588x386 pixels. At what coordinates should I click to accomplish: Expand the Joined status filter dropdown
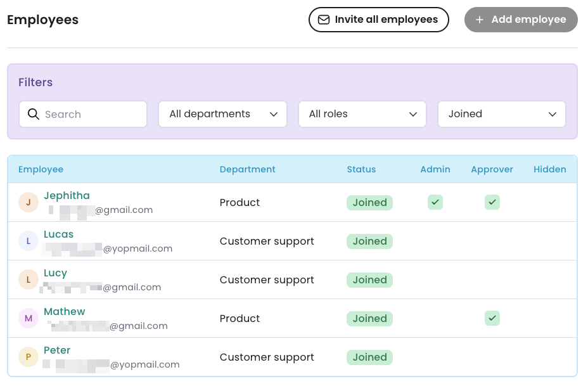pyautogui.click(x=501, y=114)
